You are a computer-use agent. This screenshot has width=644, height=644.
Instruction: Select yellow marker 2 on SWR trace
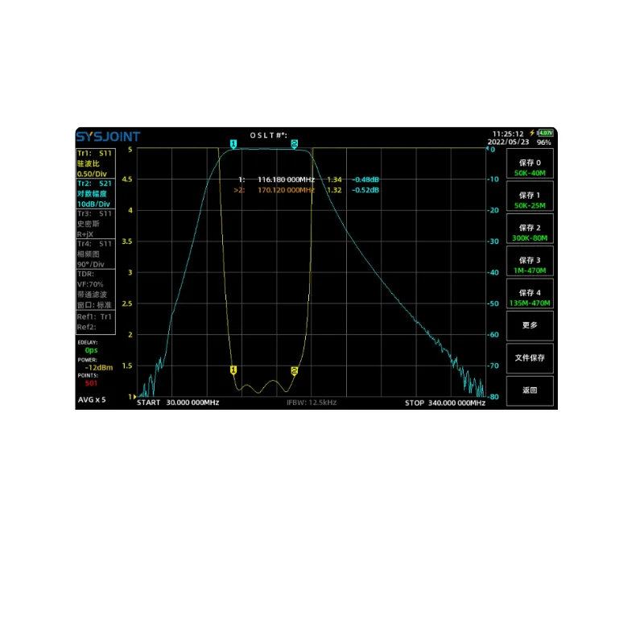tap(294, 371)
